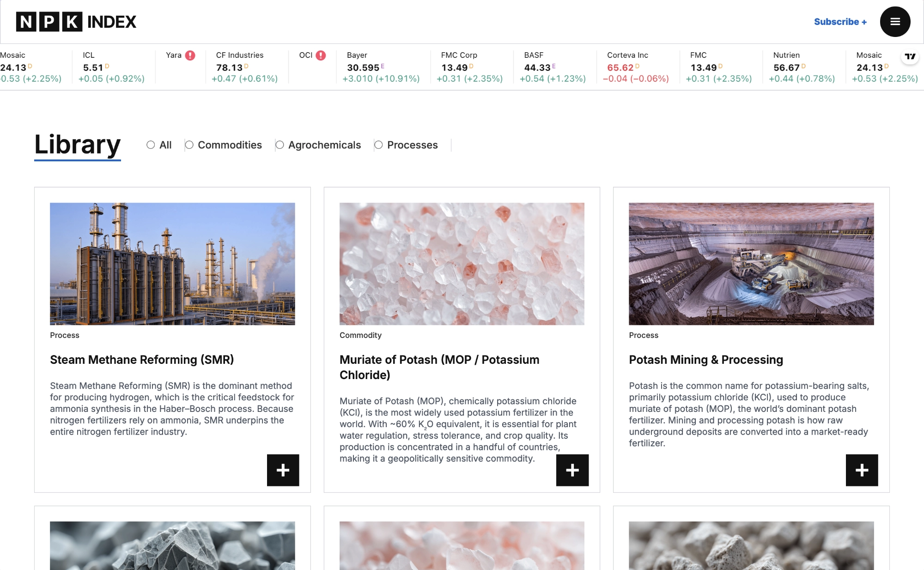The width and height of the screenshot is (924, 570).
Task: Expand Potash Mining & Processing plus button
Action: tap(861, 470)
